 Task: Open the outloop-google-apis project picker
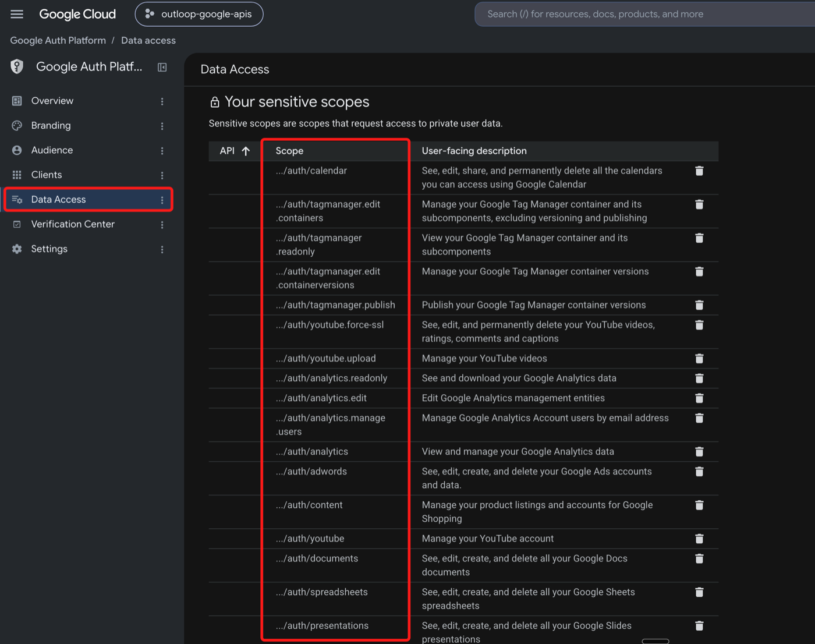click(199, 14)
